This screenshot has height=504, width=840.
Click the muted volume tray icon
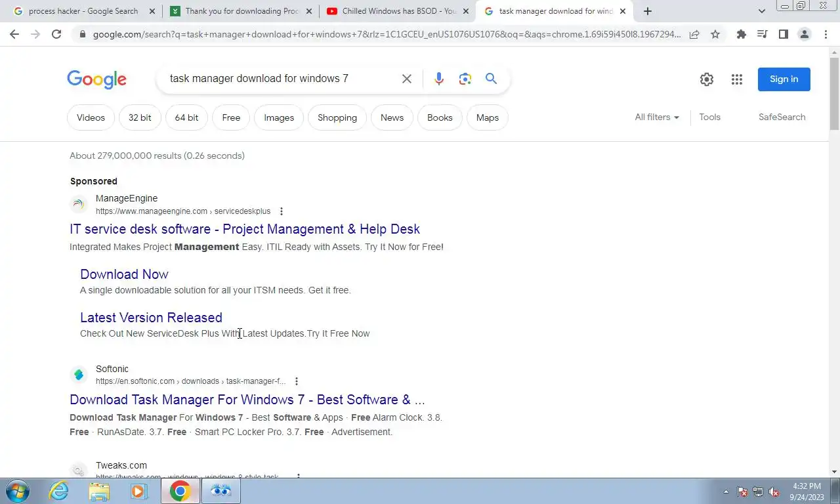click(774, 492)
